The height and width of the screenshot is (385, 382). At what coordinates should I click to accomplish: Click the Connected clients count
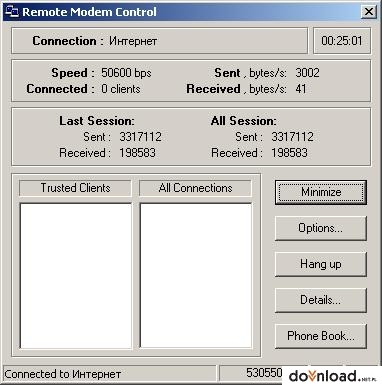click(121, 89)
